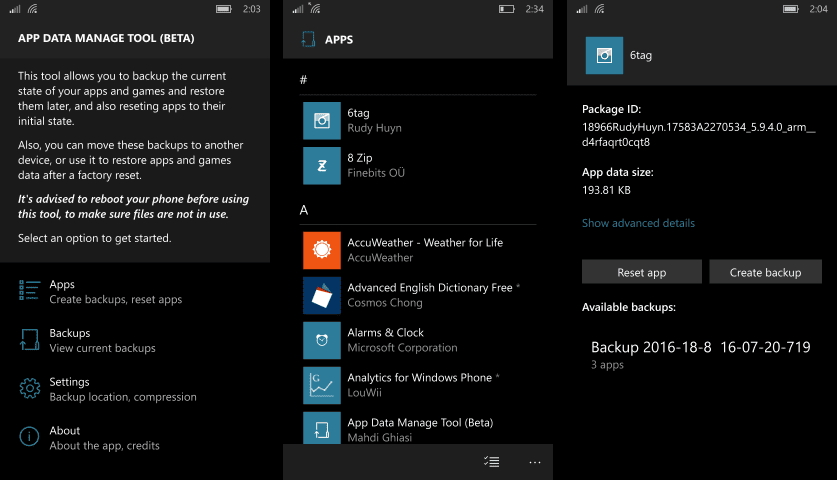Select 6tag by Rudy Huyn row

coord(420,121)
